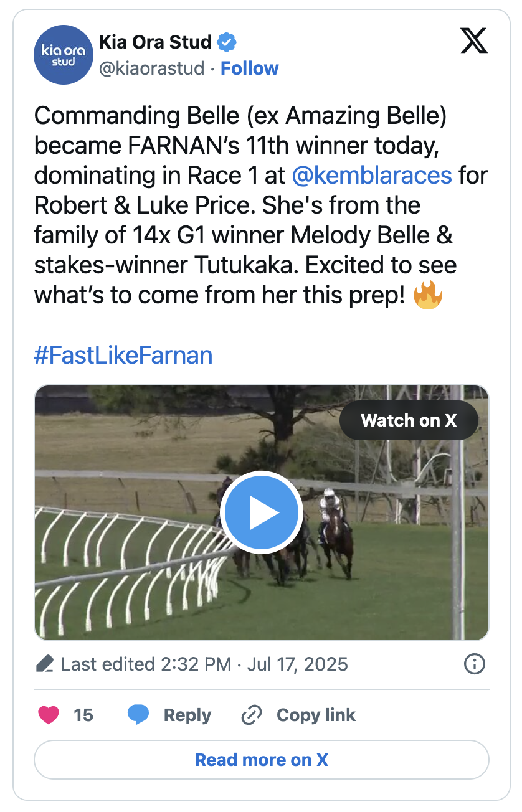Click the reply speech bubble icon

pyautogui.click(x=138, y=715)
